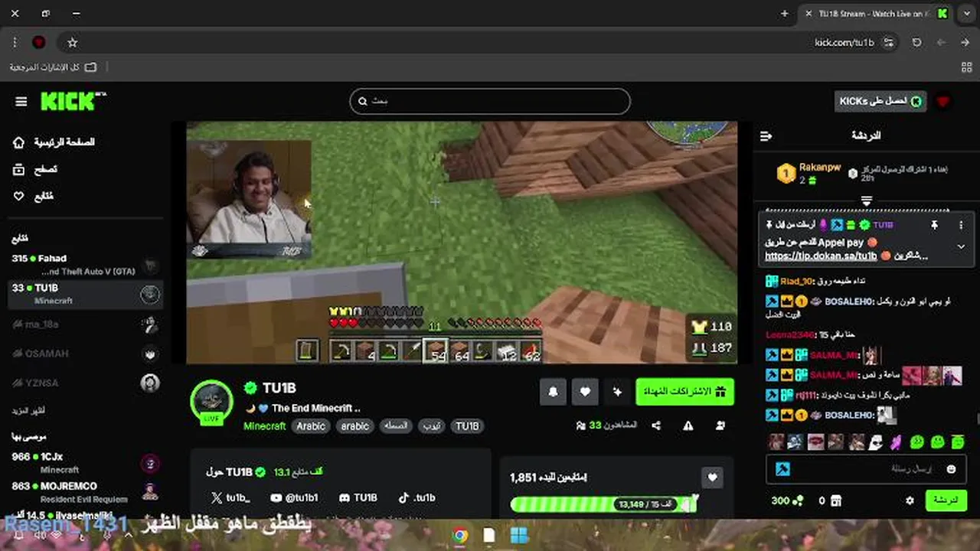Expand the pinned message chevron

click(x=961, y=246)
